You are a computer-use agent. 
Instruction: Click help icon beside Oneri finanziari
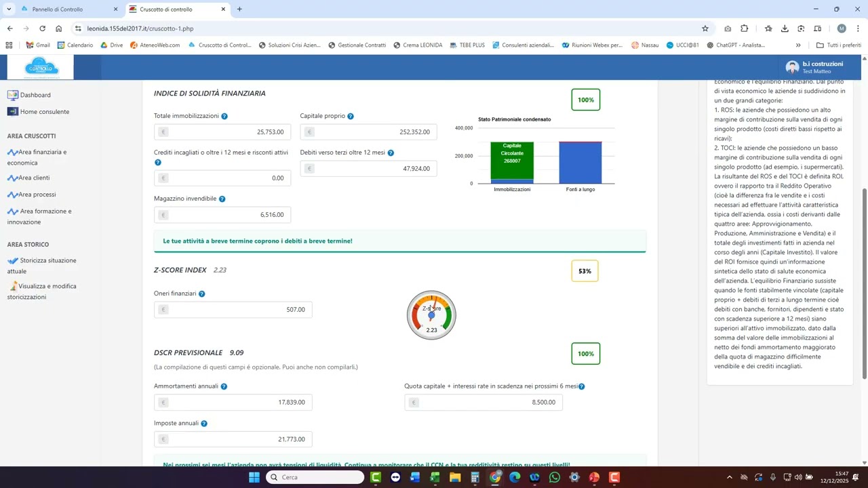[202, 294]
